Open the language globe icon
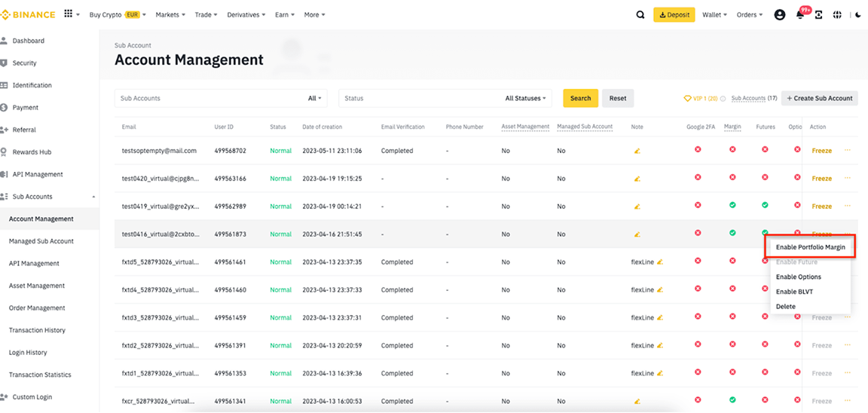Image resolution: width=868 pixels, height=413 pixels. pos(838,15)
